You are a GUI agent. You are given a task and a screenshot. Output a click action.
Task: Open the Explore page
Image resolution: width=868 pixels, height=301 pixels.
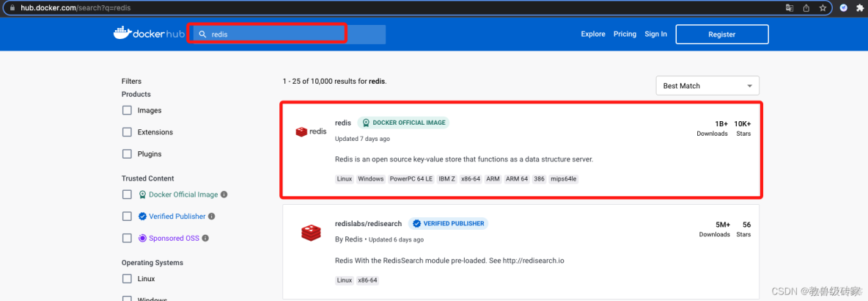point(593,34)
